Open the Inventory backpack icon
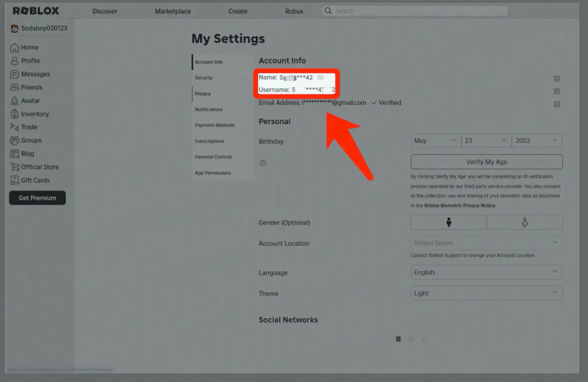The width and height of the screenshot is (588, 382). 14,114
